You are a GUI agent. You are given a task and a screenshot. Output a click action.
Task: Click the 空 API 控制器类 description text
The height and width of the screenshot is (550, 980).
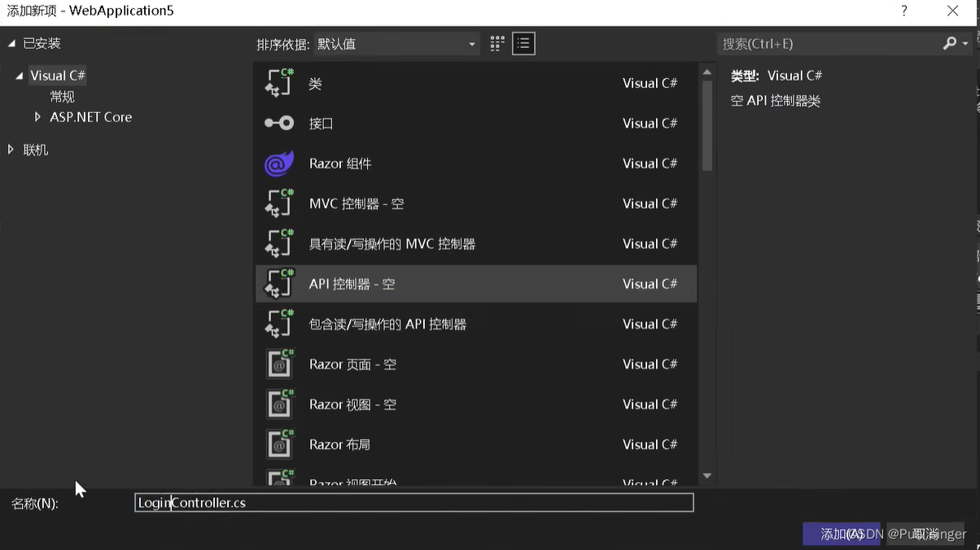[x=776, y=101]
